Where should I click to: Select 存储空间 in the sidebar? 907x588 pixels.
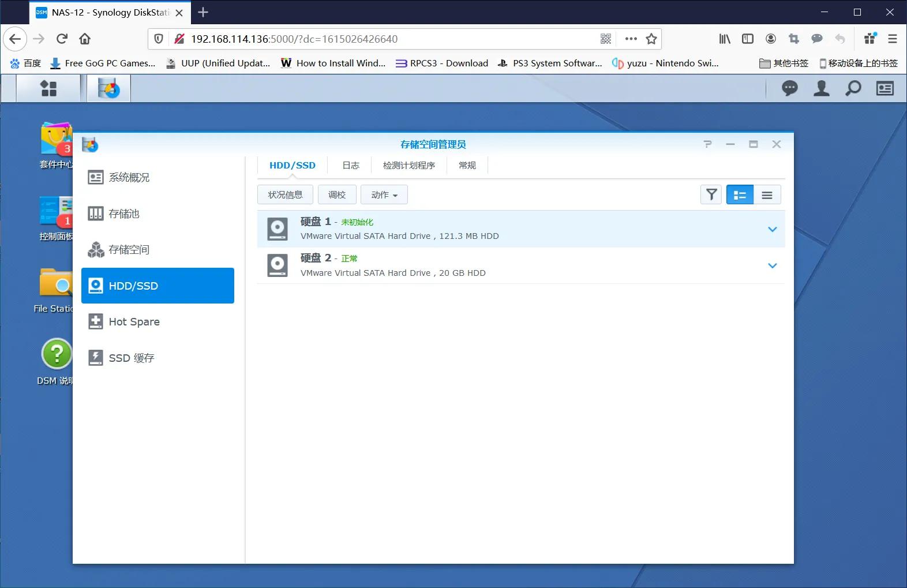[158, 249]
